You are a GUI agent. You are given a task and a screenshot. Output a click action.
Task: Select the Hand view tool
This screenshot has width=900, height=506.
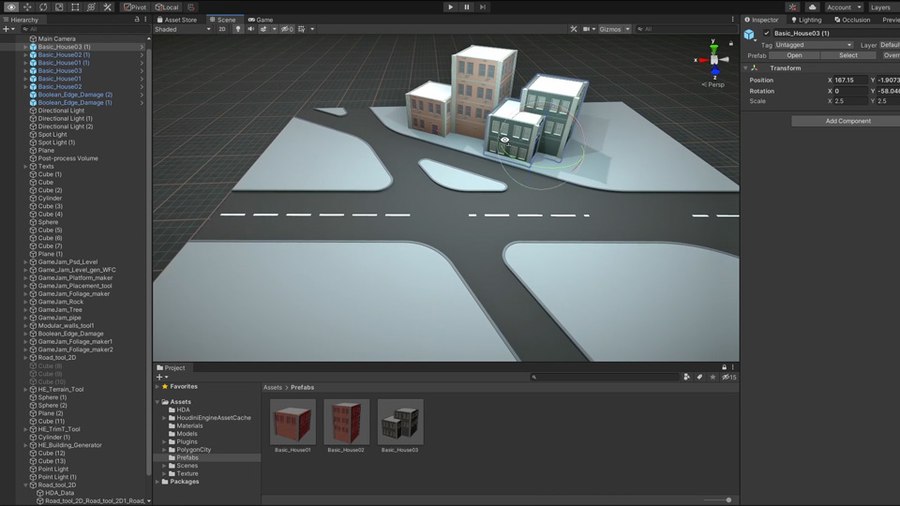(x=11, y=7)
